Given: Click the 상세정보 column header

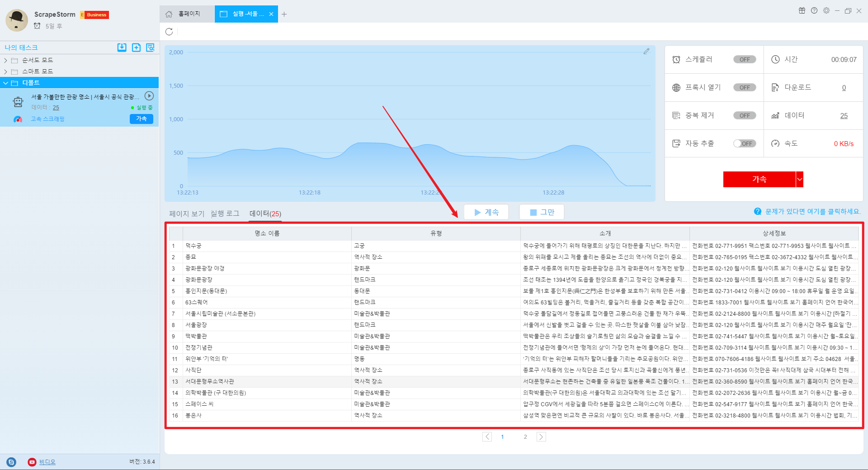Looking at the screenshot, I should pos(774,233).
